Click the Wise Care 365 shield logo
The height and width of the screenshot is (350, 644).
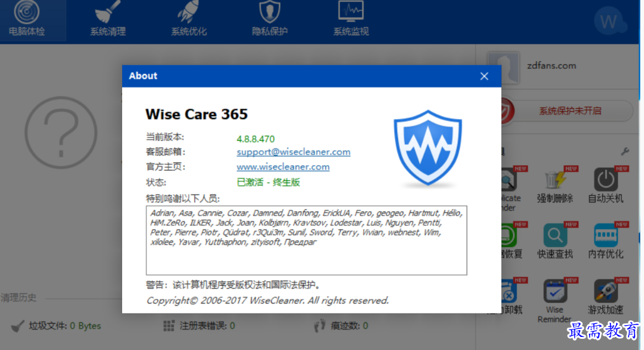coord(428,148)
